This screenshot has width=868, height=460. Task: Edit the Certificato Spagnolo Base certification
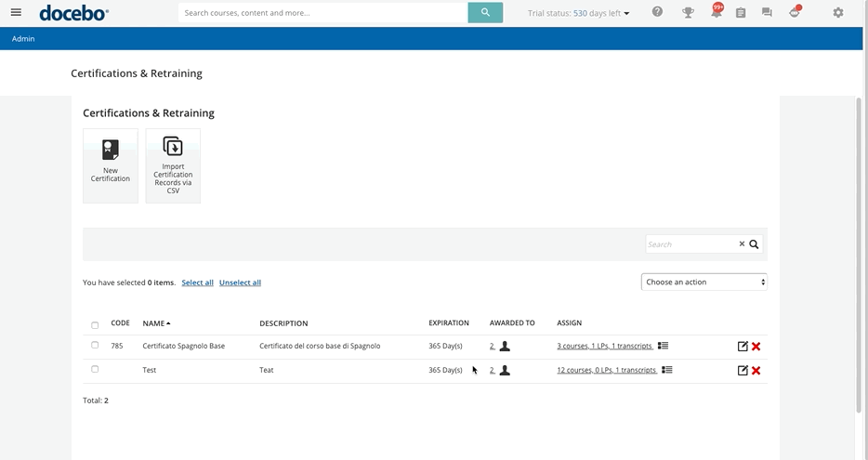tap(743, 346)
